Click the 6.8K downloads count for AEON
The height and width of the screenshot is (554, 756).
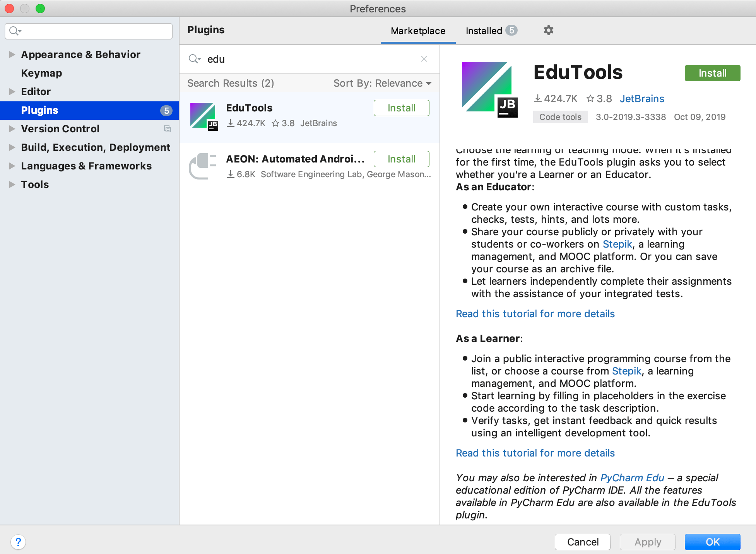pyautogui.click(x=246, y=174)
